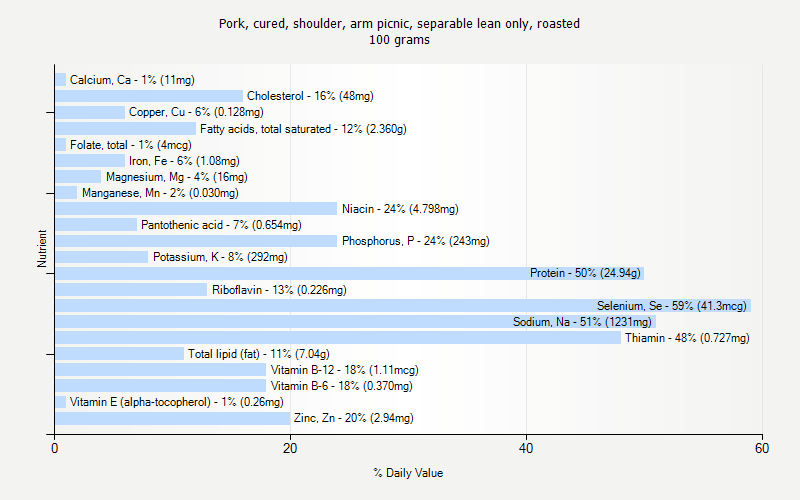Click the "% Daily Value" axis title

tap(408, 473)
